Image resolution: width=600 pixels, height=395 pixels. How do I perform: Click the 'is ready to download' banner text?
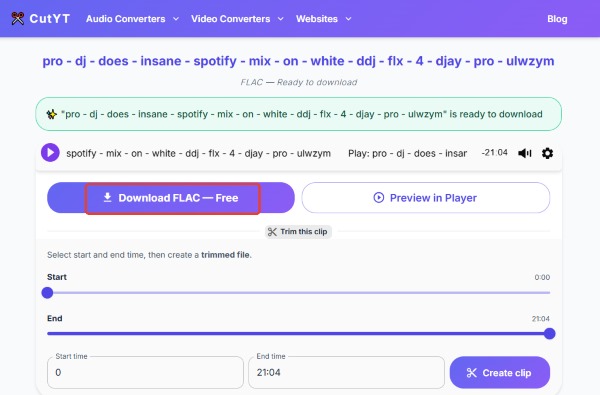(x=496, y=114)
